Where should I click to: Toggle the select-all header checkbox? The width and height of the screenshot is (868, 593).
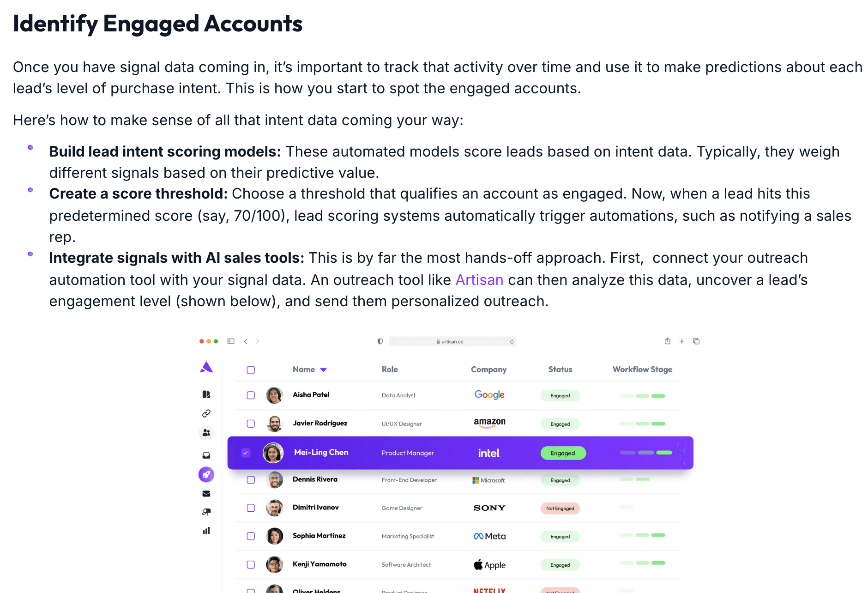point(251,370)
